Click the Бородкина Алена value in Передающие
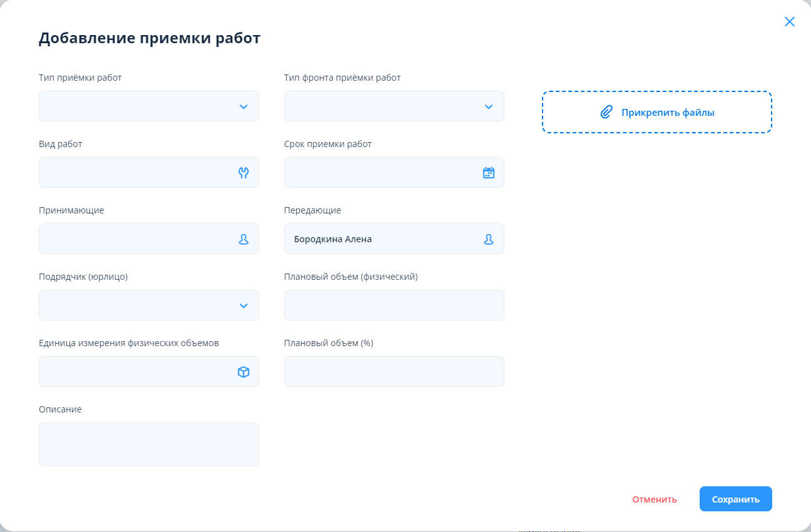 point(333,239)
